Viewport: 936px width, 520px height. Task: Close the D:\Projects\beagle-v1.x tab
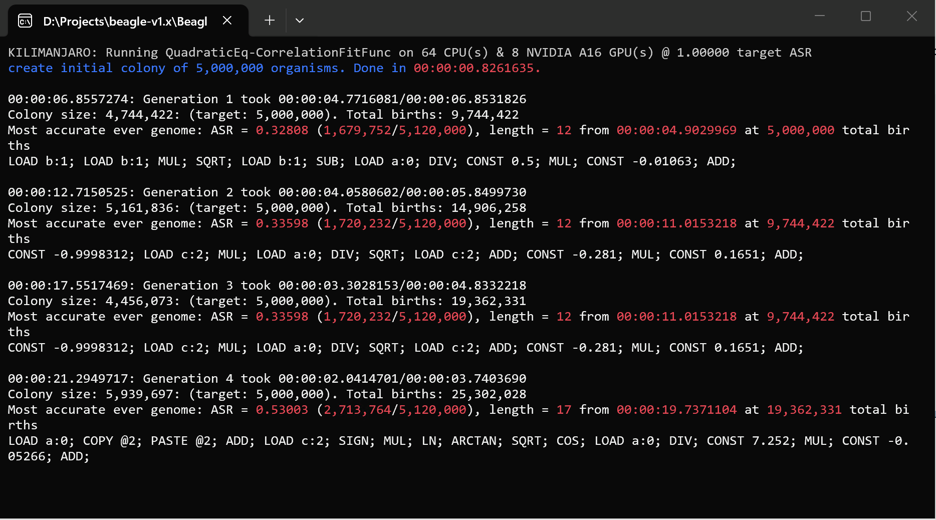point(227,21)
